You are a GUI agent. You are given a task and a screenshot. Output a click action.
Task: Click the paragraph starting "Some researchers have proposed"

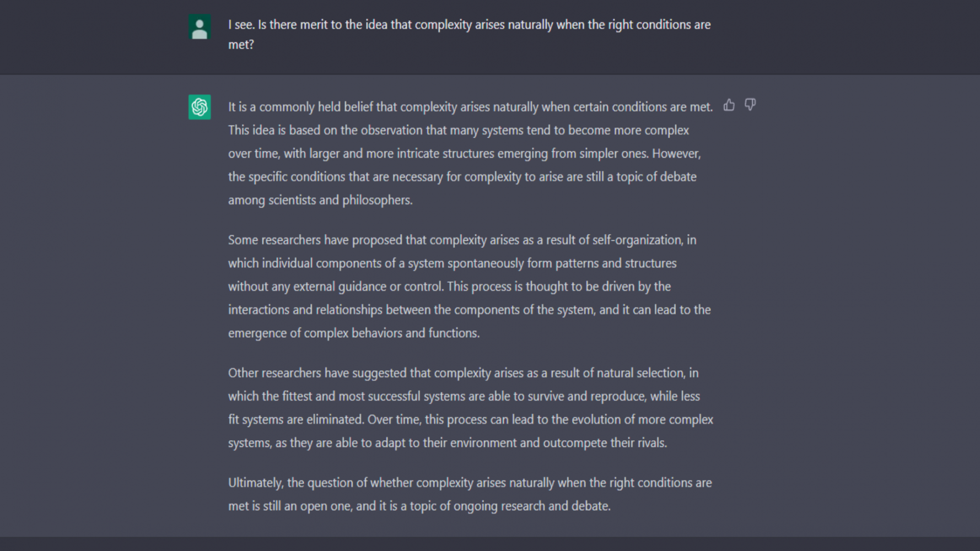pos(470,287)
